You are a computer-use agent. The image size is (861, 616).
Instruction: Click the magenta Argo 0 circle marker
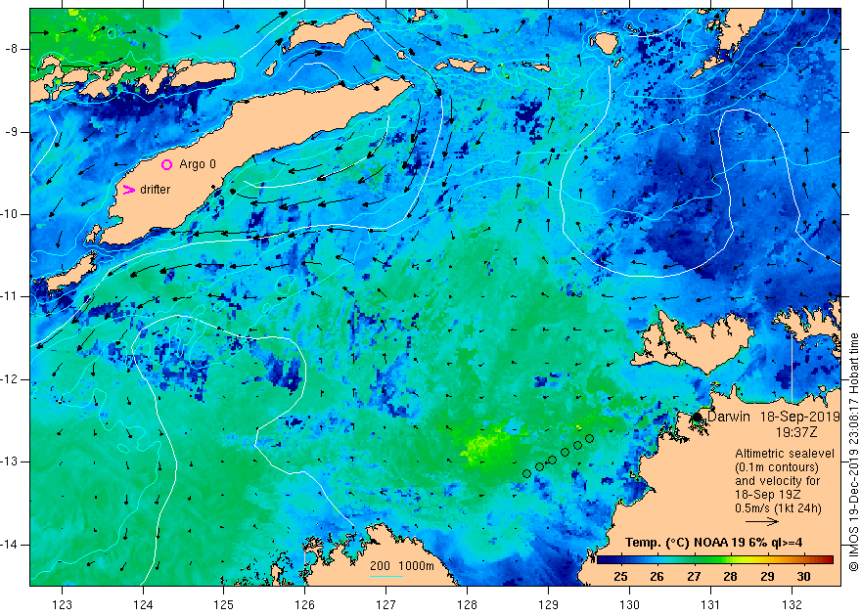pyautogui.click(x=166, y=164)
